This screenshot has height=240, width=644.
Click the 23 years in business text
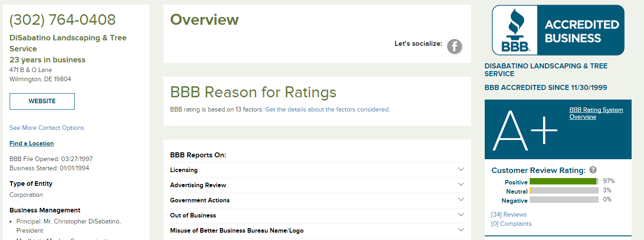click(48, 60)
